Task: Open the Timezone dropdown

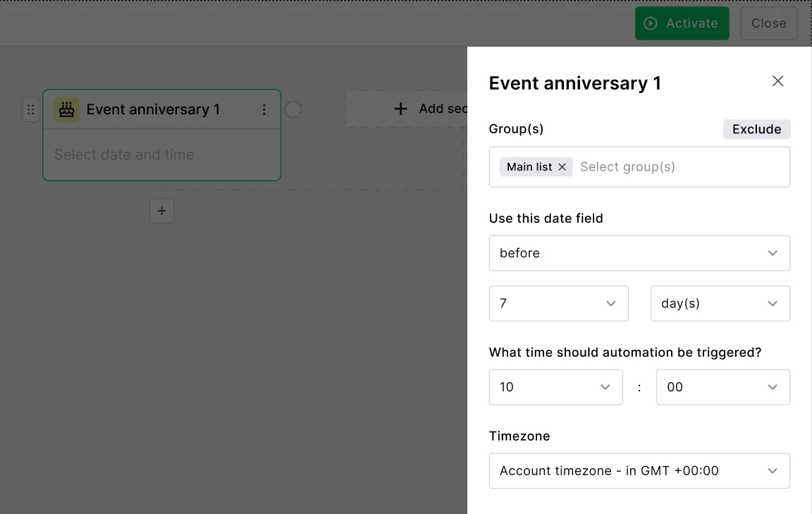Action: click(639, 470)
